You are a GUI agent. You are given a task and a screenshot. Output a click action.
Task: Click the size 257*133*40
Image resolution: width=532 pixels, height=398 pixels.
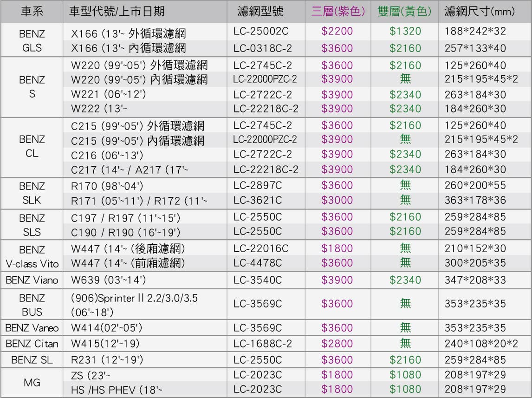point(475,48)
